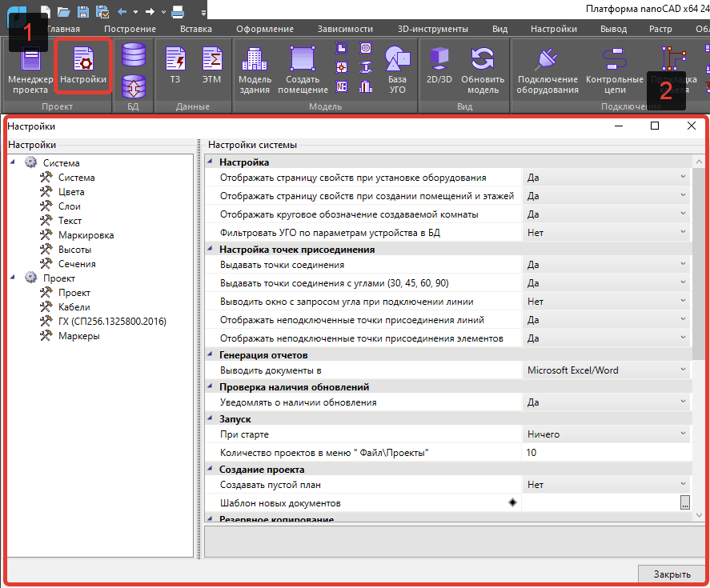Select Подключение оборудования tool
The height and width of the screenshot is (588, 710).
(x=548, y=69)
